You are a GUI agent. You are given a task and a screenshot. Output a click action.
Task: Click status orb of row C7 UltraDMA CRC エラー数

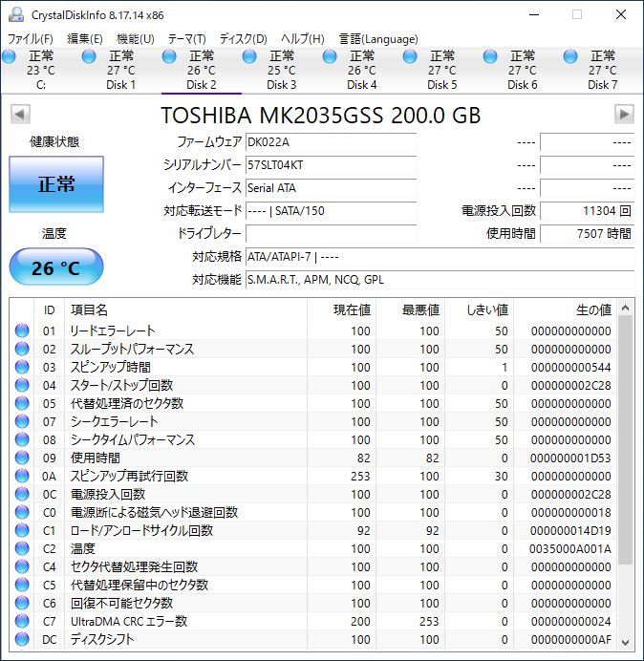tap(22, 621)
